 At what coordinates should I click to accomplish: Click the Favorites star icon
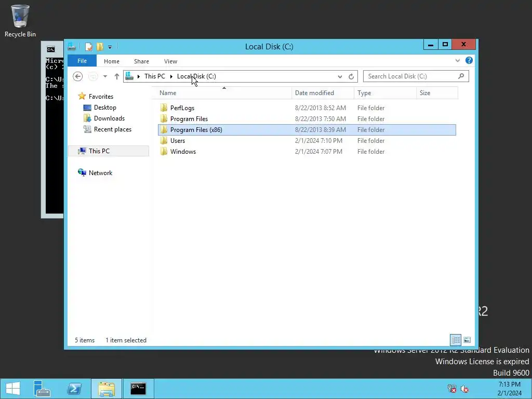click(82, 96)
